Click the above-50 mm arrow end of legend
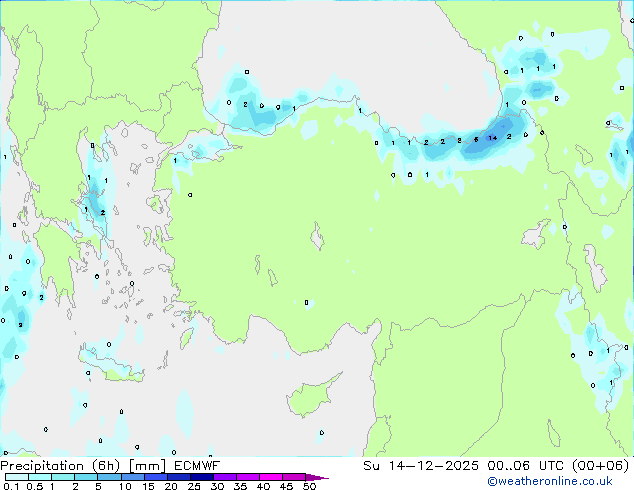 pos(317,477)
